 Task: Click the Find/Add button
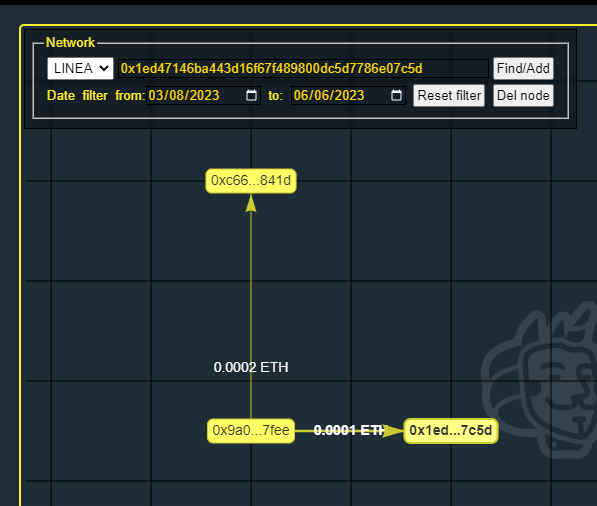click(523, 69)
